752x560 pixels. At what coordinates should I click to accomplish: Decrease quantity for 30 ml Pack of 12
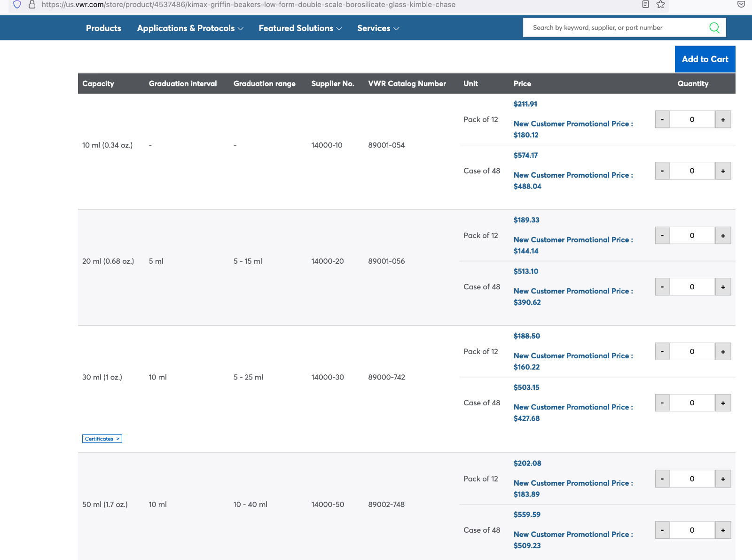[662, 352]
